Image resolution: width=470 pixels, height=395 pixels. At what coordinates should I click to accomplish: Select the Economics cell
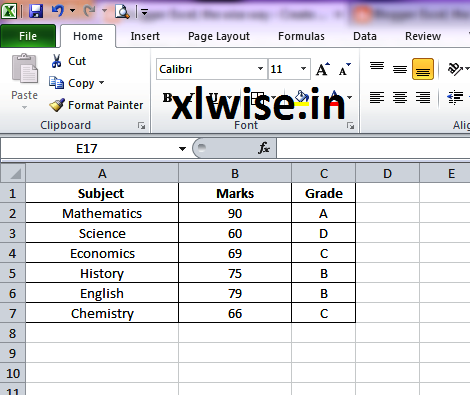click(x=102, y=253)
